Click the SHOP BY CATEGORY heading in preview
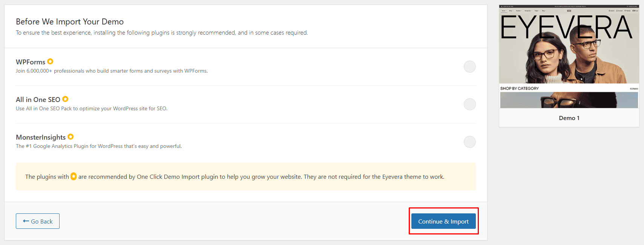Screen dimensions: 644x245 click(x=519, y=88)
